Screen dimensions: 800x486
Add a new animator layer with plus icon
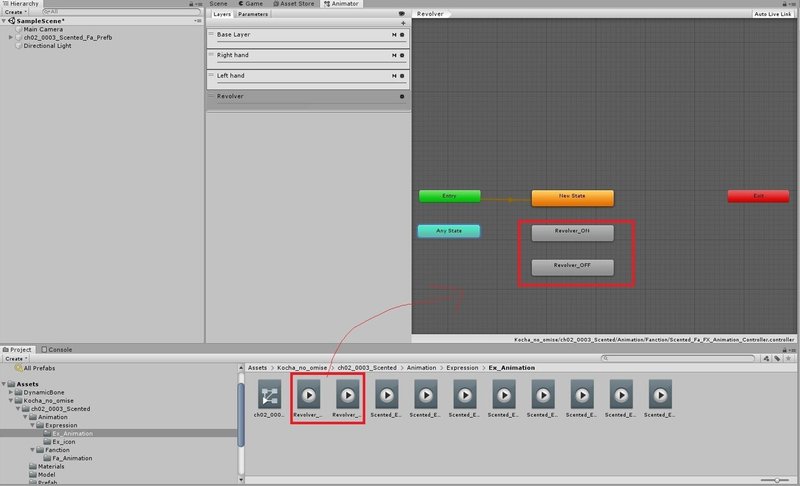(x=403, y=23)
